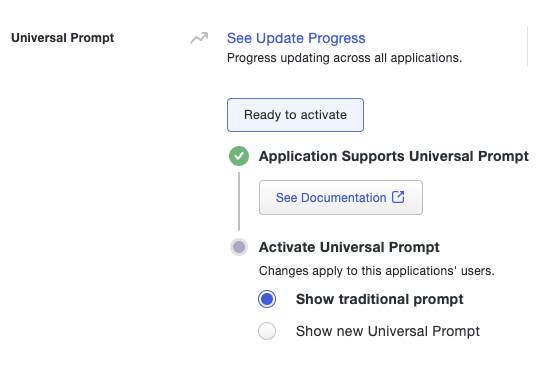The width and height of the screenshot is (543, 365).
Task: Open the See Update Progress link
Action: pos(296,38)
